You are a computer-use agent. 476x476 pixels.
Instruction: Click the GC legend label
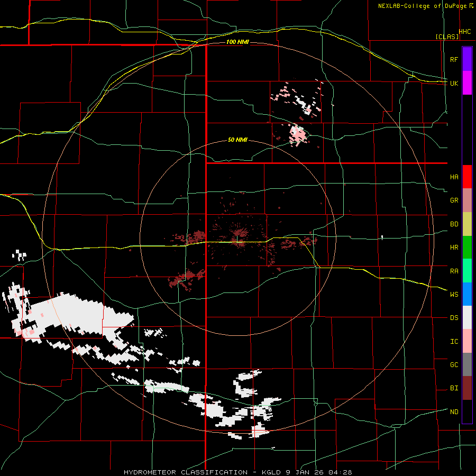pyautogui.click(x=454, y=365)
